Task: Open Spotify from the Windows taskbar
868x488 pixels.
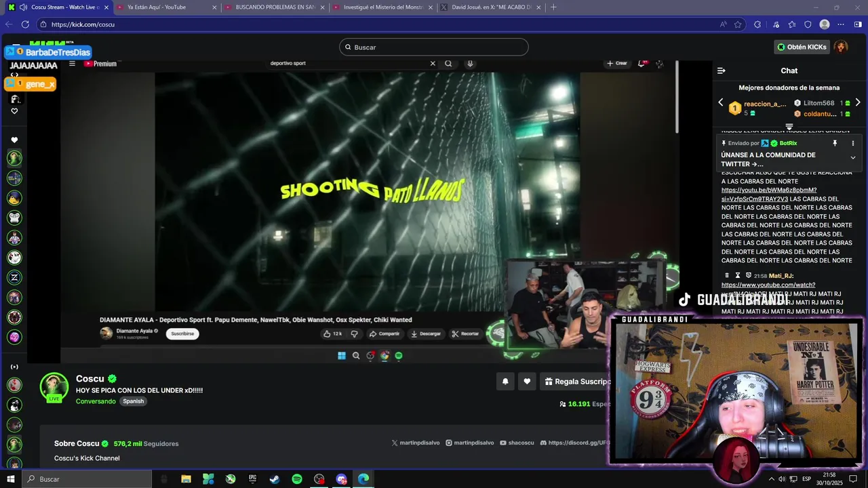Action: 297,479
